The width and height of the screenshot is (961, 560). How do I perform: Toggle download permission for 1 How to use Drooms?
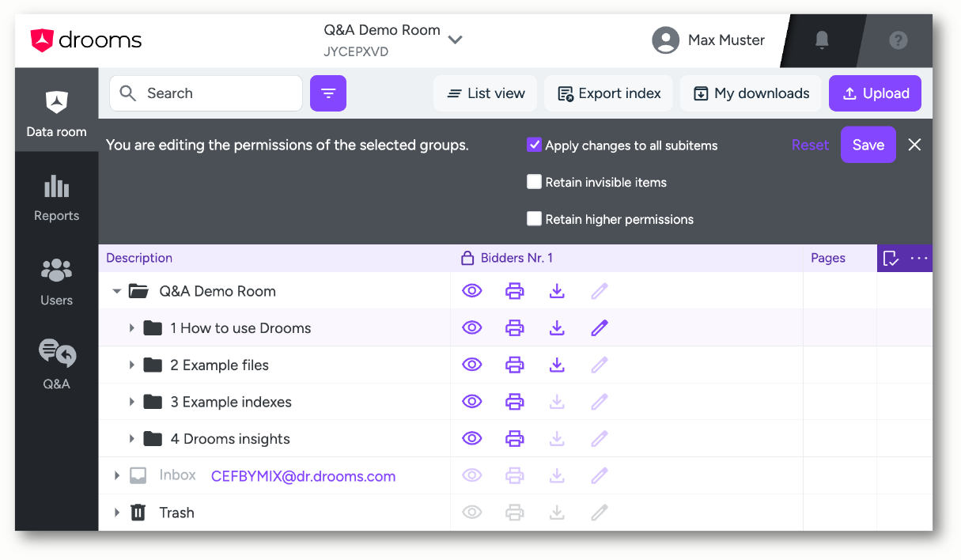point(557,327)
